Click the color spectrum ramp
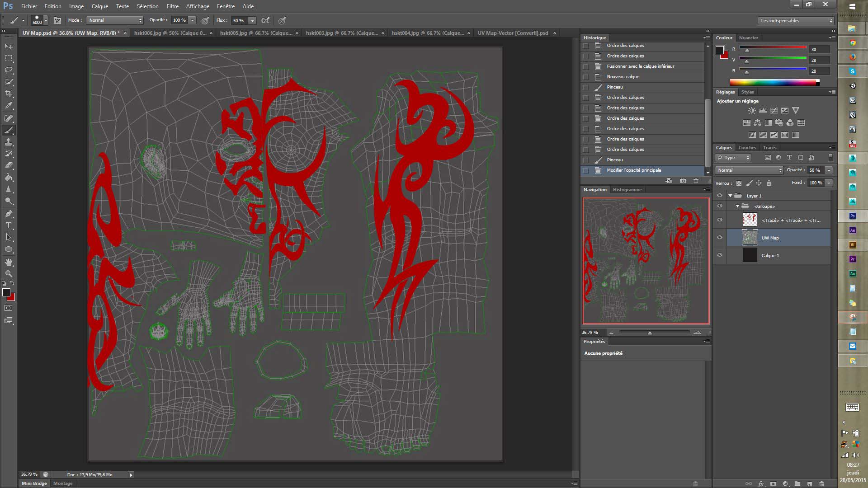This screenshot has height=488, width=868. pyautogui.click(x=773, y=82)
